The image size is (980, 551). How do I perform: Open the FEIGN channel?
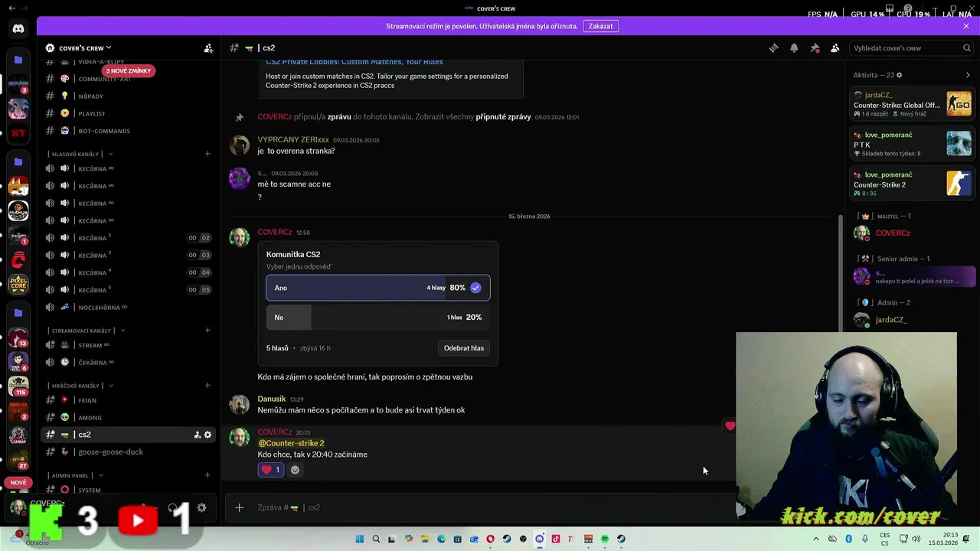tap(128, 400)
